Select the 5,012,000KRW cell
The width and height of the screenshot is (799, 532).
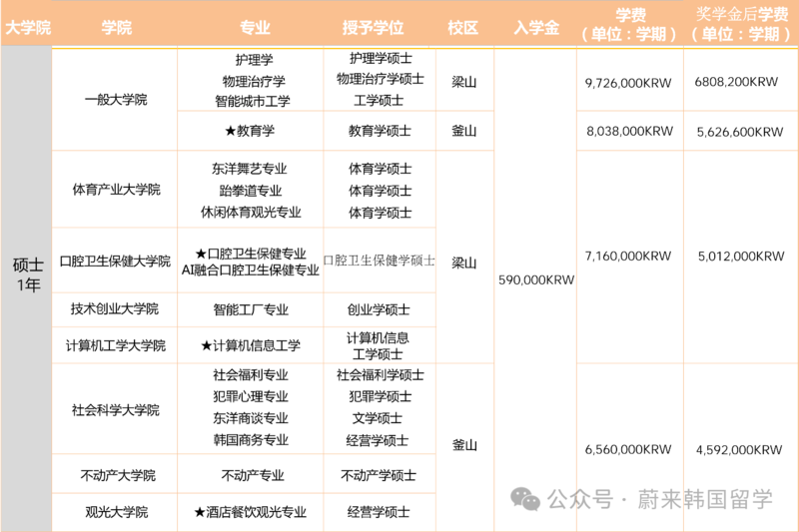(x=741, y=257)
